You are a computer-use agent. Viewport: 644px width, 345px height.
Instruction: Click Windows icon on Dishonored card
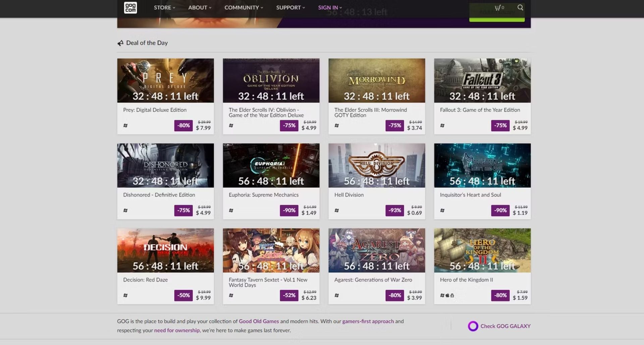(x=125, y=210)
